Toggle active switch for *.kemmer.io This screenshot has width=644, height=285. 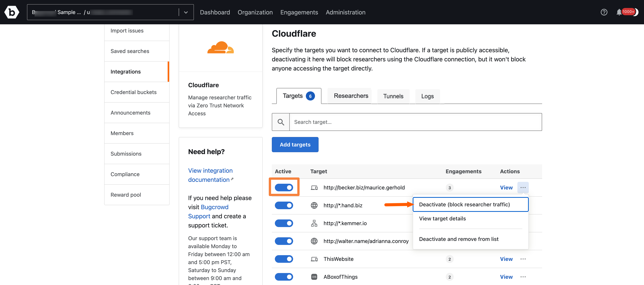pyautogui.click(x=284, y=223)
